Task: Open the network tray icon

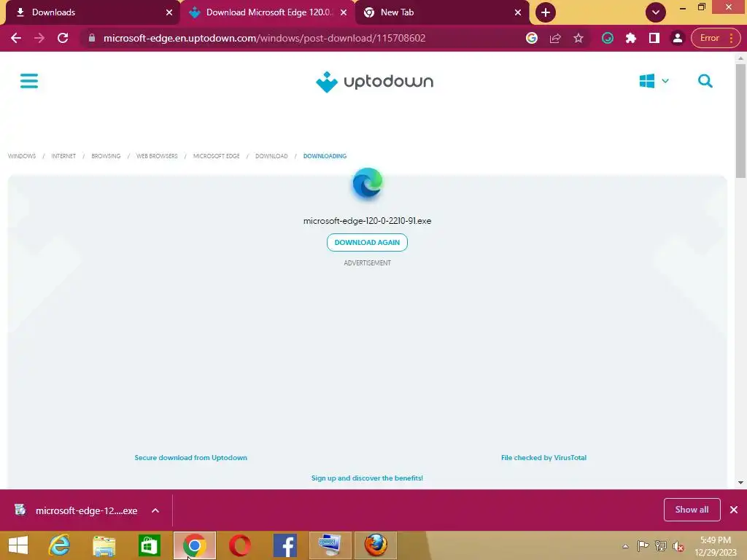Action: (x=661, y=546)
